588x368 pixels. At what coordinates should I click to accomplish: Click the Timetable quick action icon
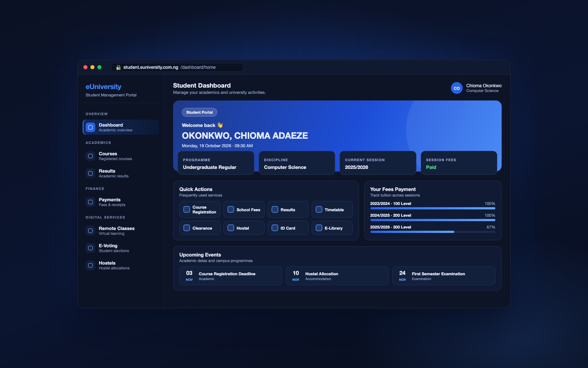[319, 209]
